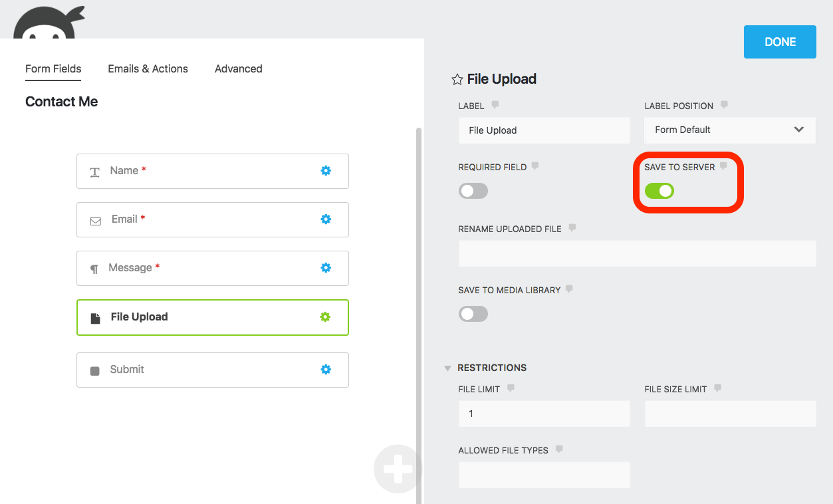This screenshot has width=833, height=504.
Task: Enable the Required Field toggle
Action: click(473, 191)
